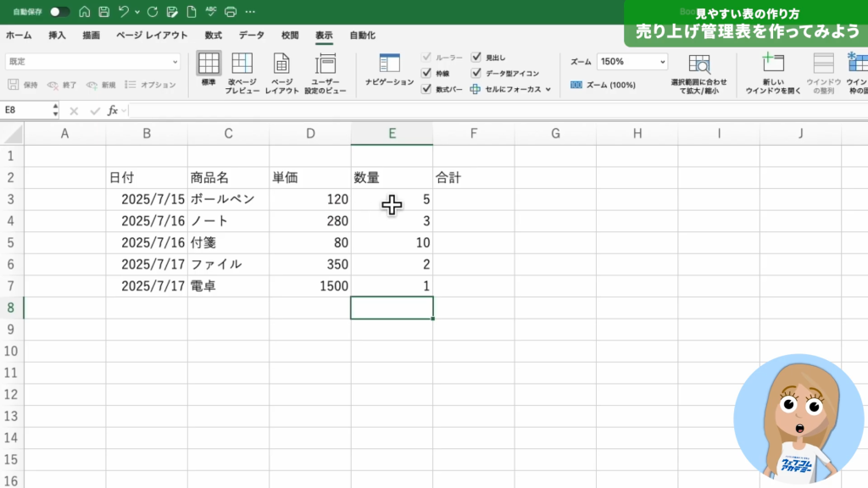
Task: Toggle the AutoSave (自動保存) switch
Action: [59, 12]
